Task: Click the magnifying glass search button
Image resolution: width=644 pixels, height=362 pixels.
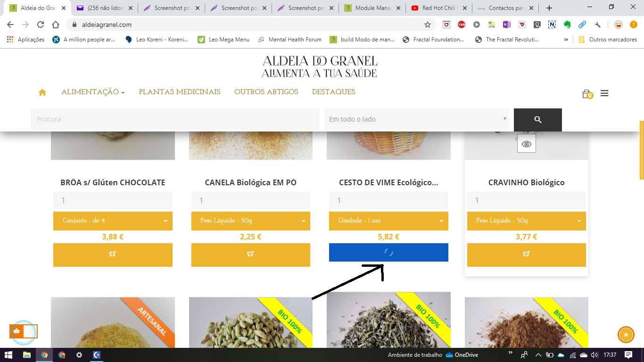Action: 538,120
